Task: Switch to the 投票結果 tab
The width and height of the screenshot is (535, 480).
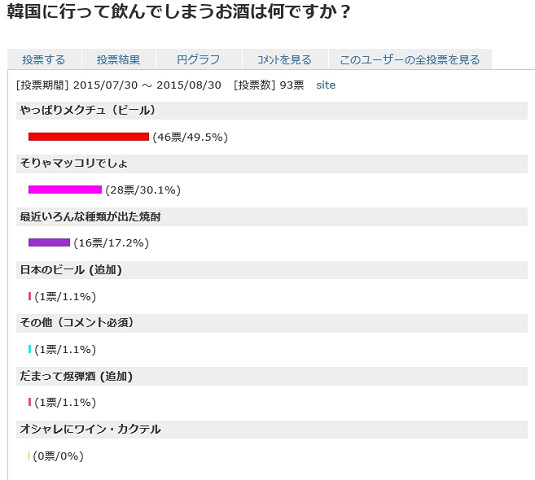Action: coord(118,59)
